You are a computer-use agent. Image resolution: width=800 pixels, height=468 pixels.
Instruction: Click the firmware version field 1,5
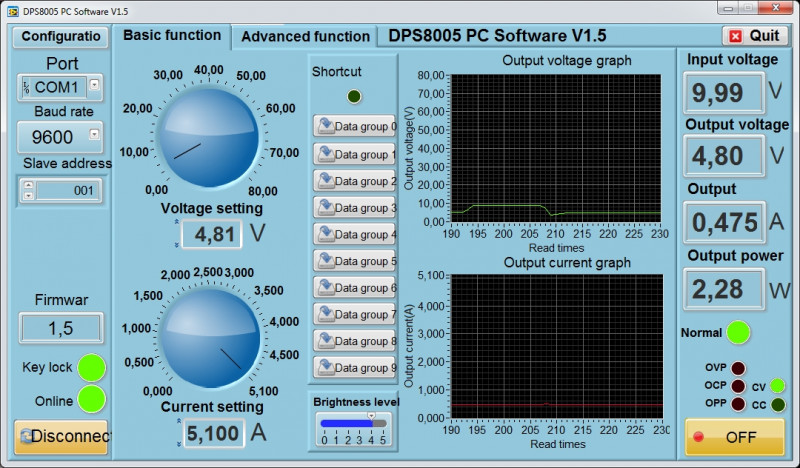[61, 328]
